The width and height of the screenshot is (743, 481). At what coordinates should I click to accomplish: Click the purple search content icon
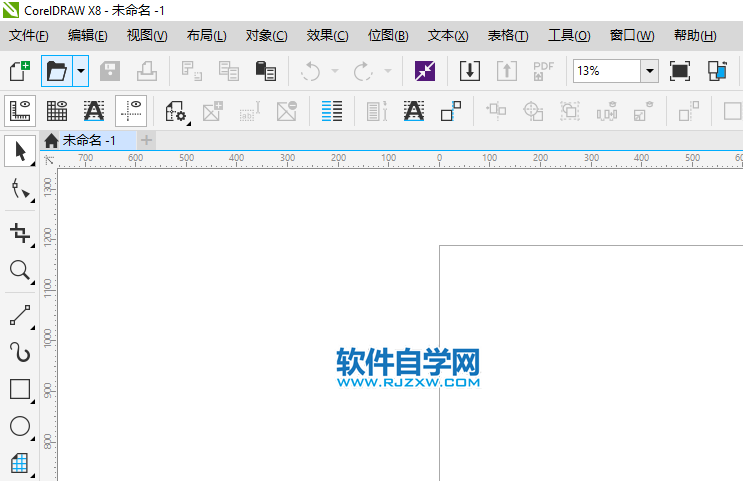click(425, 71)
